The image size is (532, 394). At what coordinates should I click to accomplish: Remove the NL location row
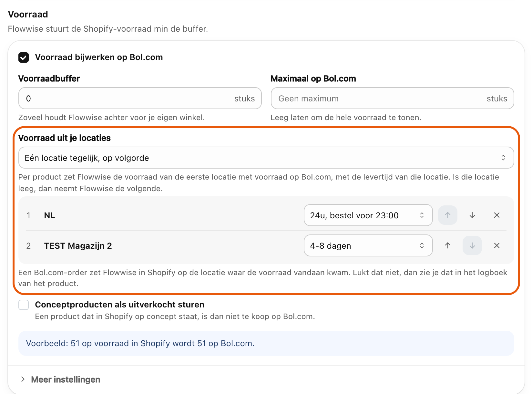(x=497, y=215)
